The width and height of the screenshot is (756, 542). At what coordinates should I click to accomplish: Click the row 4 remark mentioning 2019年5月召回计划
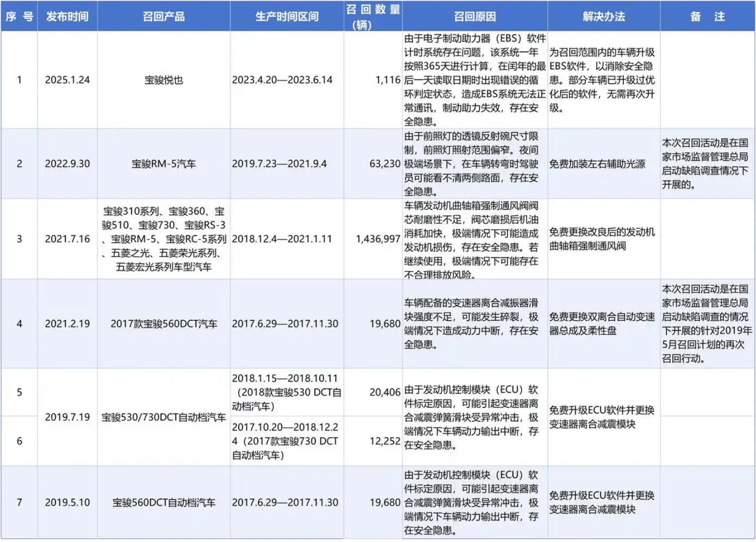(x=708, y=323)
